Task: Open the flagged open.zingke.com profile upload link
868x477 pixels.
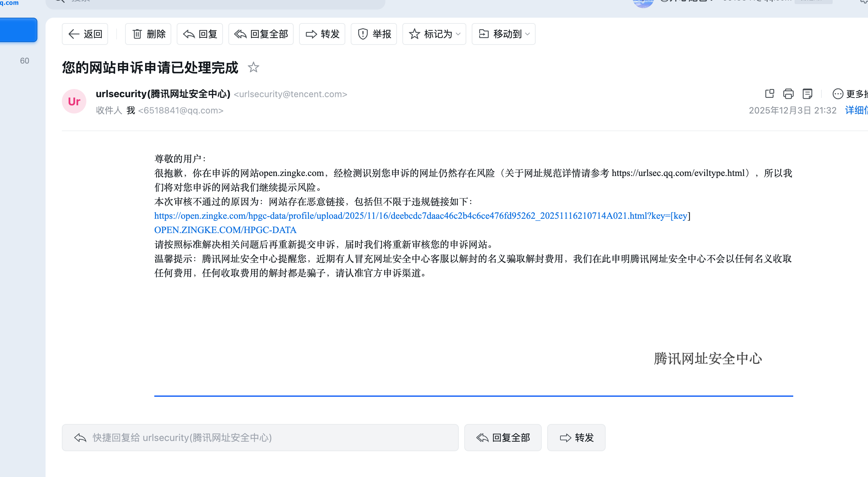Action: (x=421, y=216)
